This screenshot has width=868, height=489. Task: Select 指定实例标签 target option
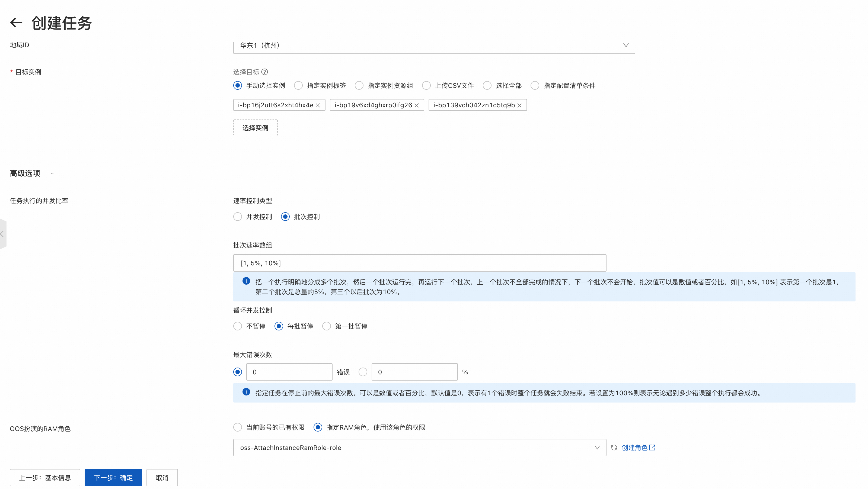[x=299, y=86]
